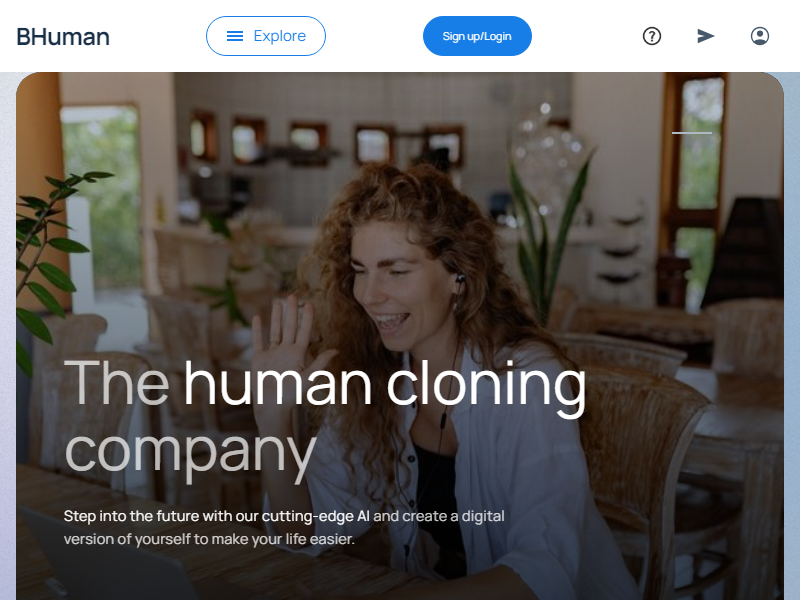The height and width of the screenshot is (600, 800).
Task: Select the white carousel slide indicator line
Action: (x=692, y=133)
